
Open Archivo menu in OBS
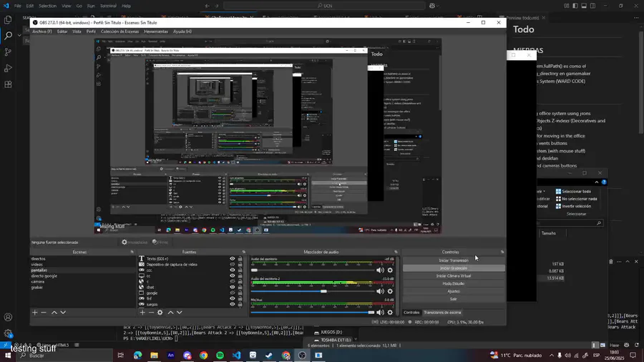coord(42,31)
